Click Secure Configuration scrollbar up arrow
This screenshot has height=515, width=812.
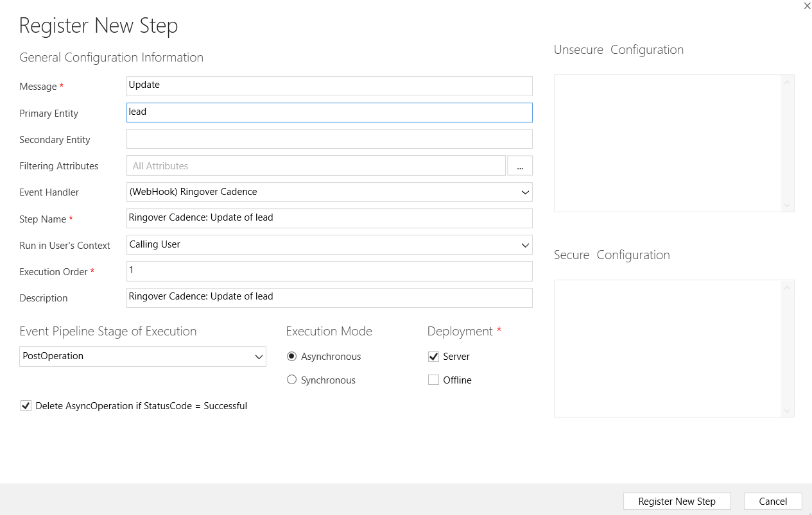pyautogui.click(x=787, y=287)
